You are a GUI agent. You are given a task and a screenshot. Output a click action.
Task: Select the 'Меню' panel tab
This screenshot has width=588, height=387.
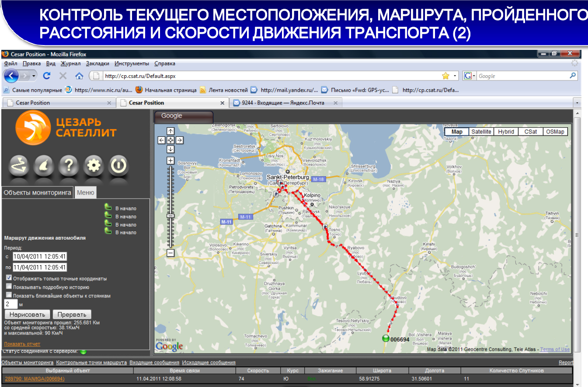[x=85, y=192]
